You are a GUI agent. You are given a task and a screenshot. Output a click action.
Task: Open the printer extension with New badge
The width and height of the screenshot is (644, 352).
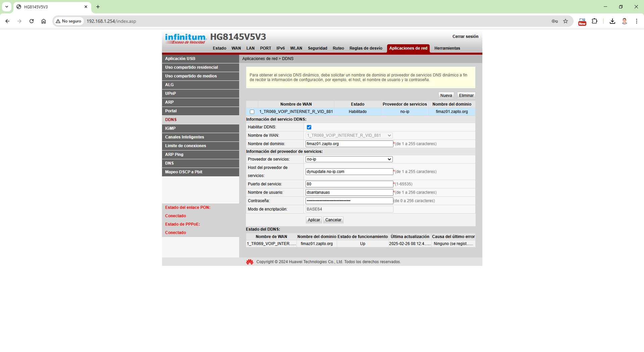(582, 21)
